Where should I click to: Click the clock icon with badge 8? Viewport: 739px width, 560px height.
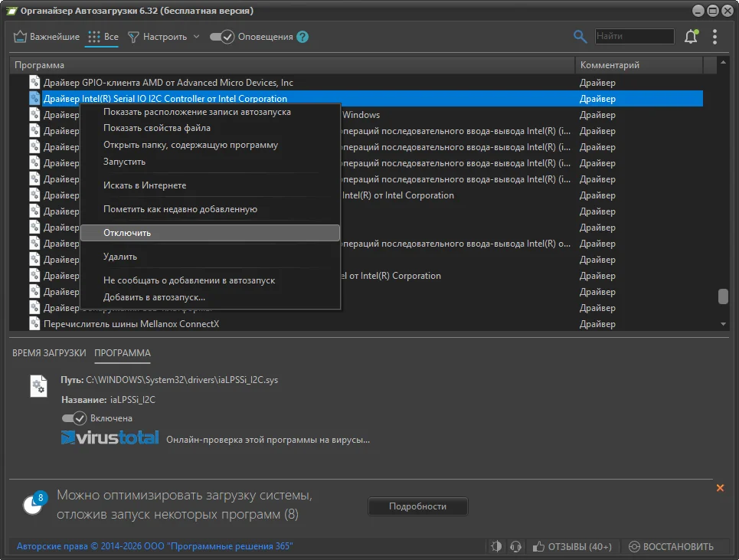[x=33, y=503]
